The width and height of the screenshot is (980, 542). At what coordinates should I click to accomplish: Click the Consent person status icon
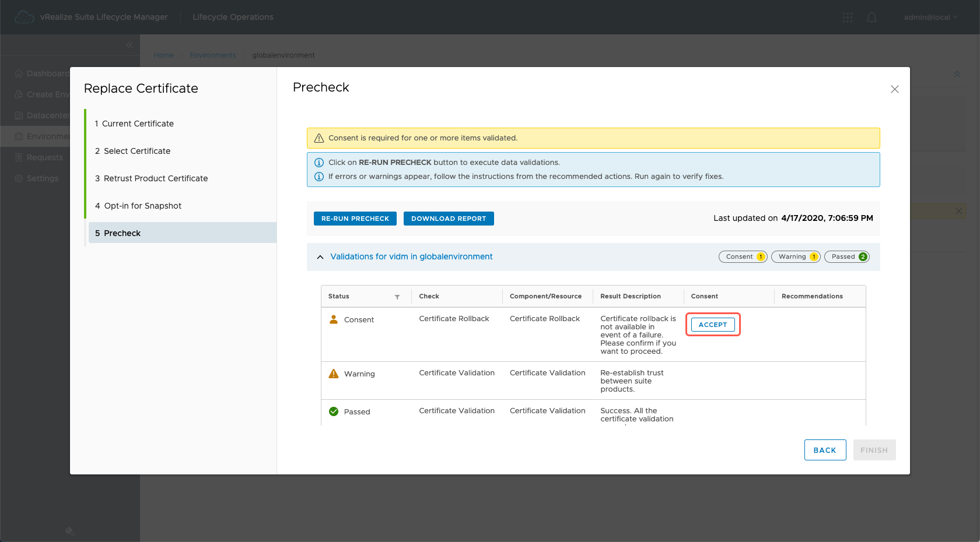[x=334, y=319]
